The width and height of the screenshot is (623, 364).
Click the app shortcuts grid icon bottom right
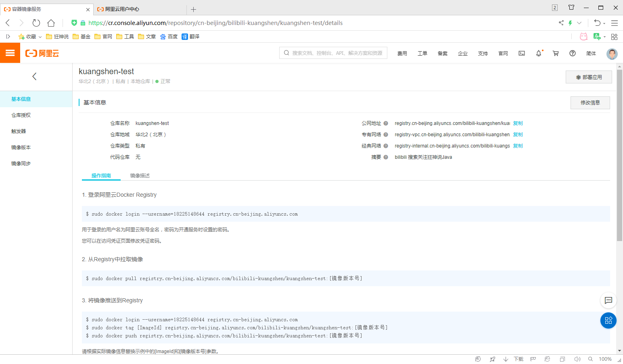pyautogui.click(x=608, y=320)
